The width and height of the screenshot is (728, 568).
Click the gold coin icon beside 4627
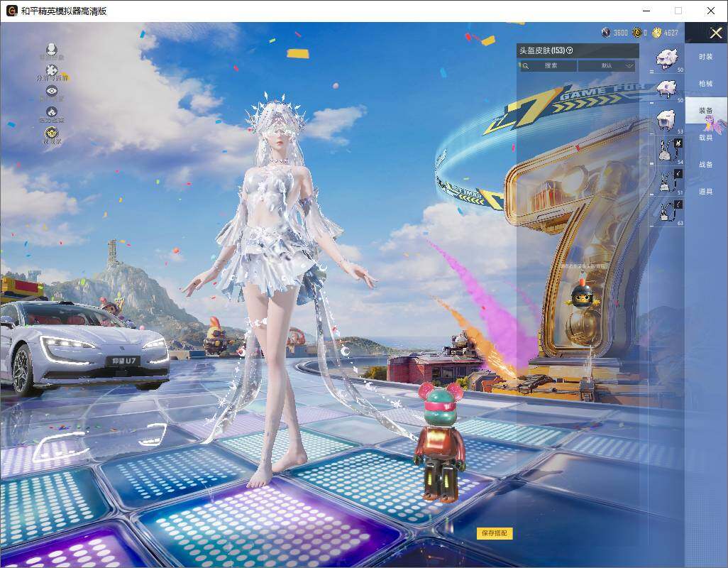[x=656, y=33]
